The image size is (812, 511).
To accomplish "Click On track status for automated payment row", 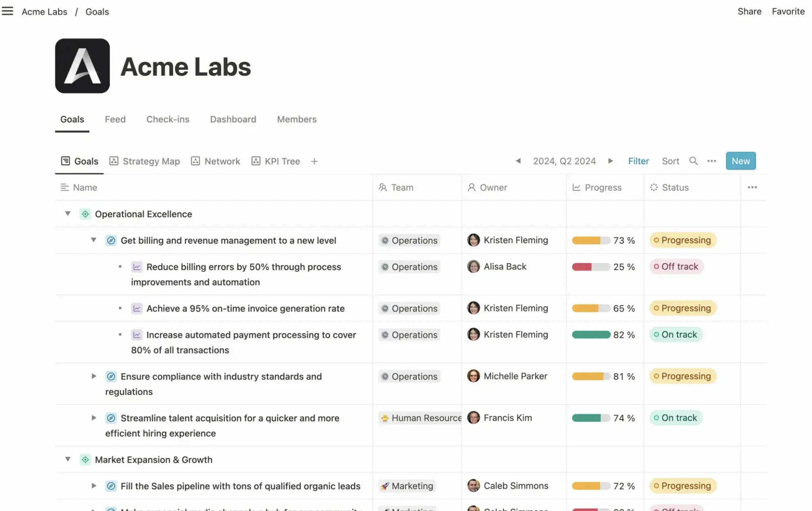I will click(x=676, y=334).
